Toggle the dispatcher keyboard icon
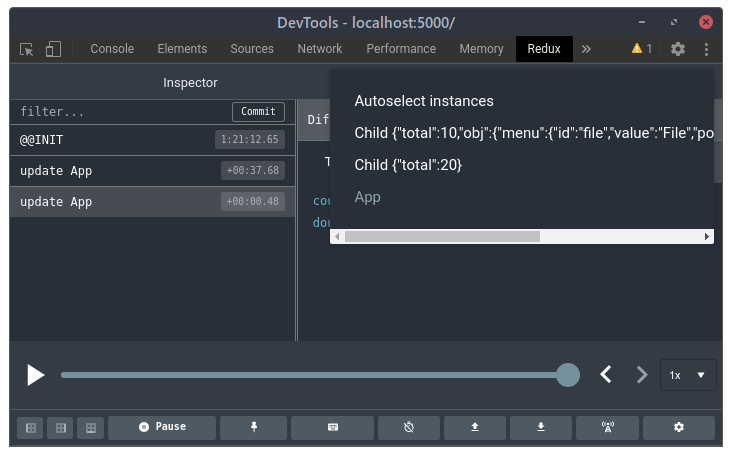The image size is (732, 456). [332, 428]
